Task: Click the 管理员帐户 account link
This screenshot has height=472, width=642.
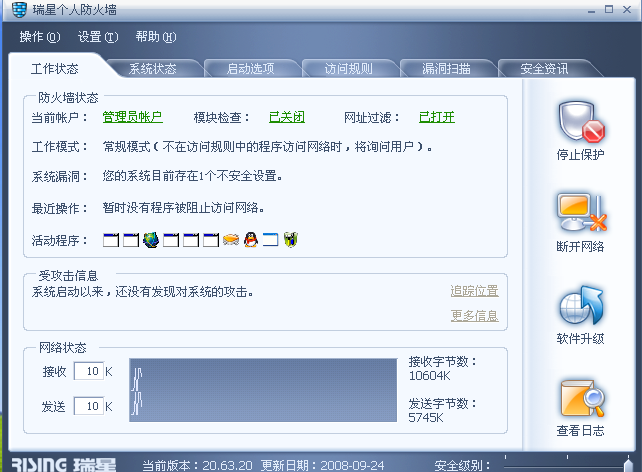Action: [132, 117]
